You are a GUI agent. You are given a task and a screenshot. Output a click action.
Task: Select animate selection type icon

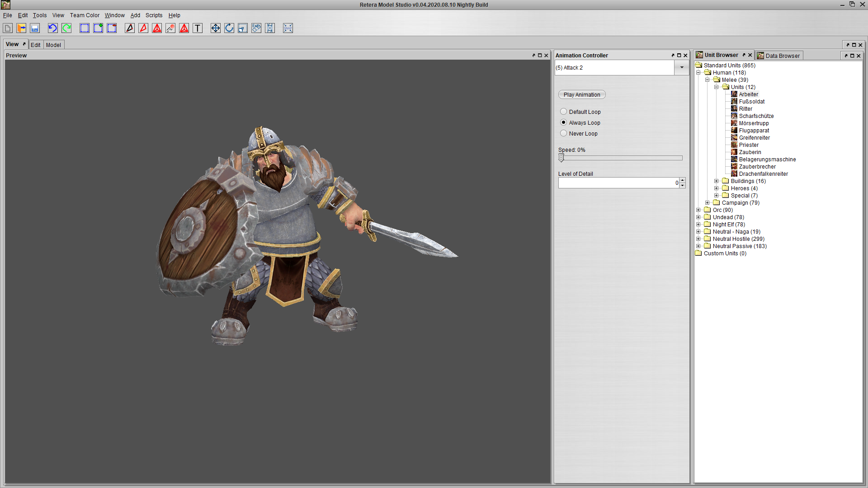170,28
